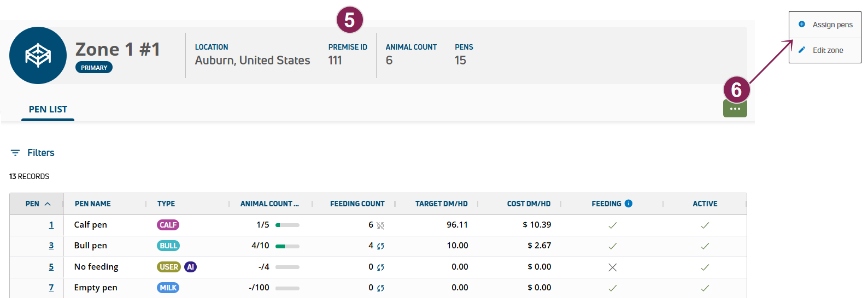This screenshot has width=868, height=298.
Task: Open pen number 5 link
Action: [x=51, y=267]
